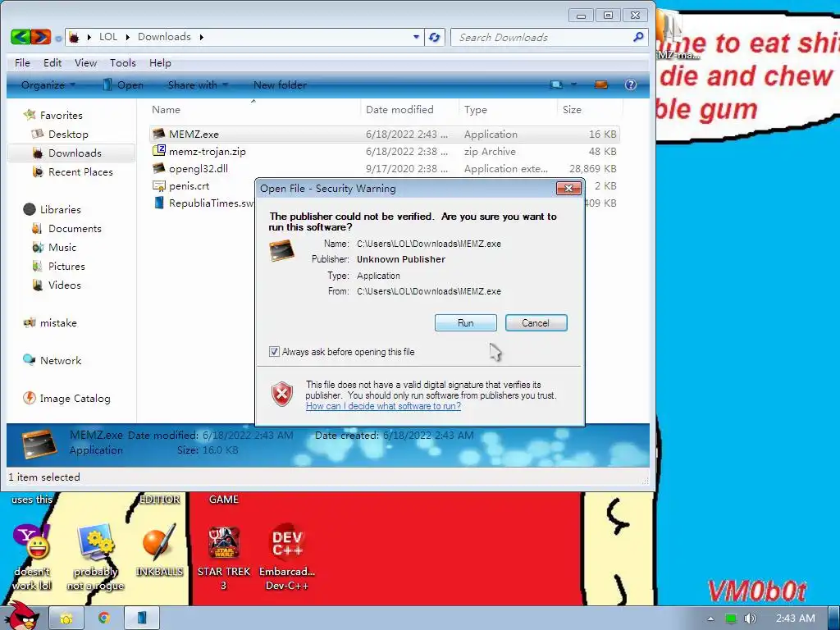The height and width of the screenshot is (630, 840).
Task: Click the bug icon in address bar
Action: (x=75, y=37)
